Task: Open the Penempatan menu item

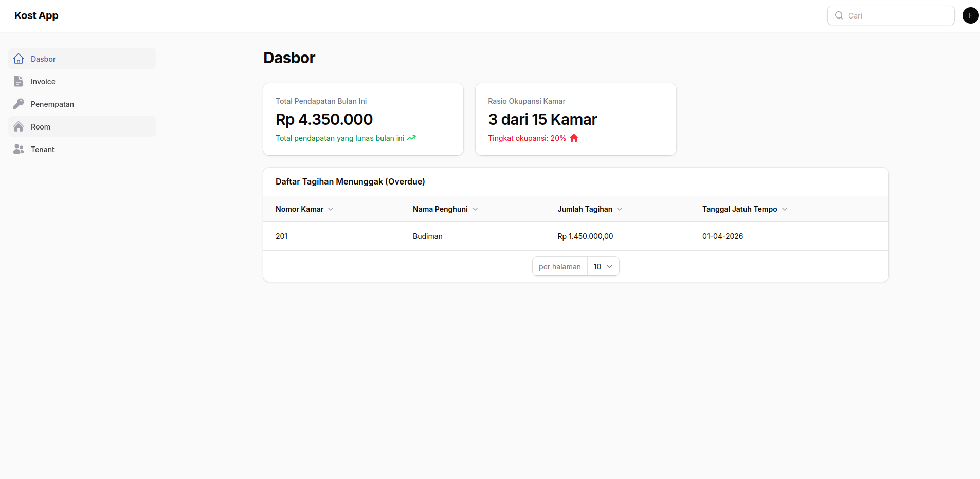Action: click(82, 104)
